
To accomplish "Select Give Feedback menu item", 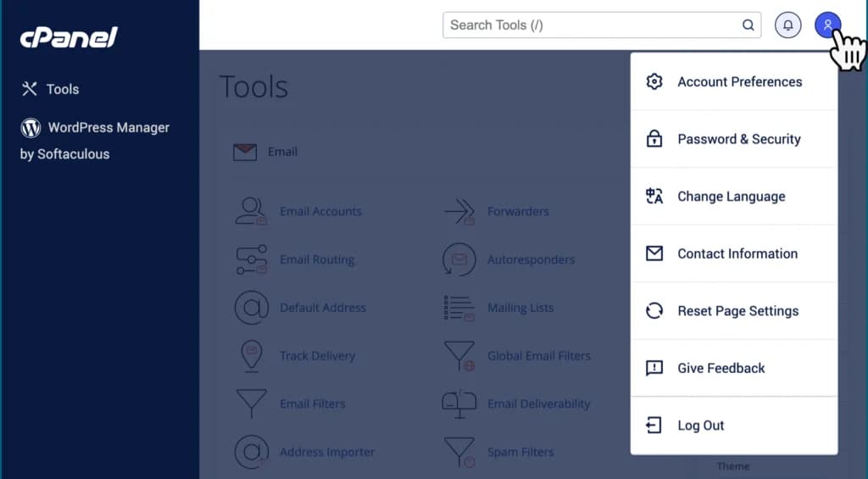I will (x=734, y=368).
